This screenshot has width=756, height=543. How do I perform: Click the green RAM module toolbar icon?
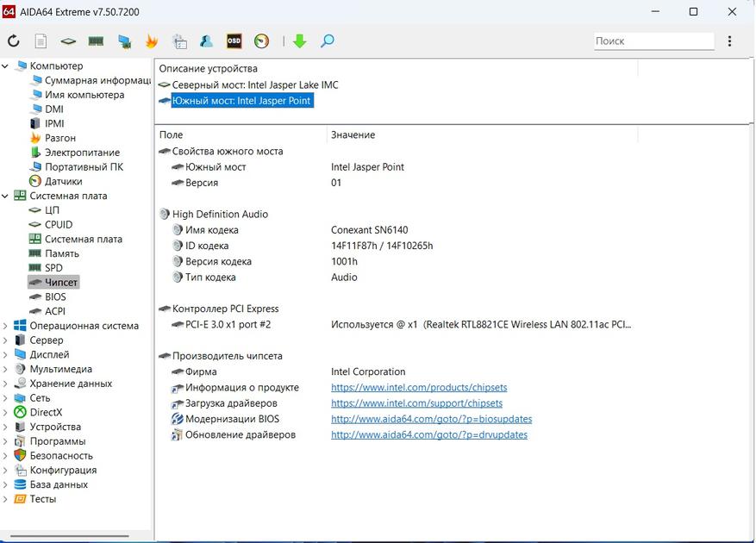pyautogui.click(x=96, y=41)
